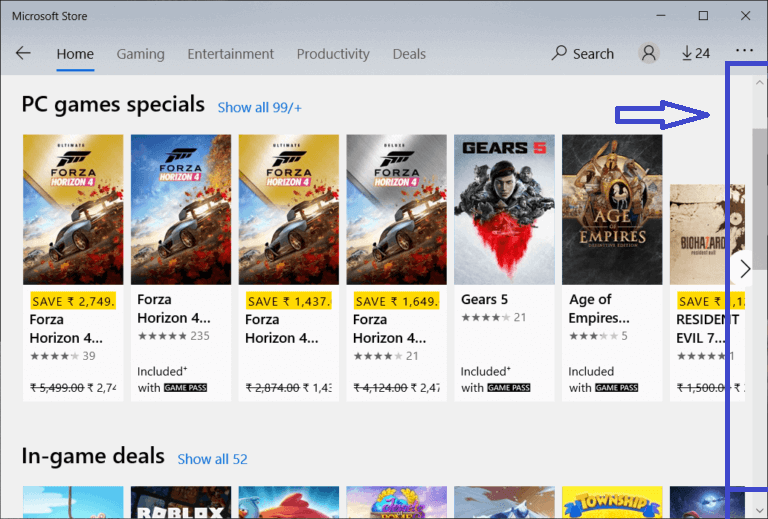This screenshot has height=519, width=768.
Task: Click the scrollbar down arrow
Action: point(760,510)
